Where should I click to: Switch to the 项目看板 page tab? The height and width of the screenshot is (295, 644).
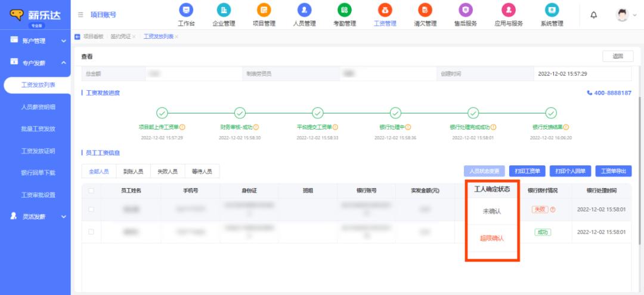click(93, 36)
